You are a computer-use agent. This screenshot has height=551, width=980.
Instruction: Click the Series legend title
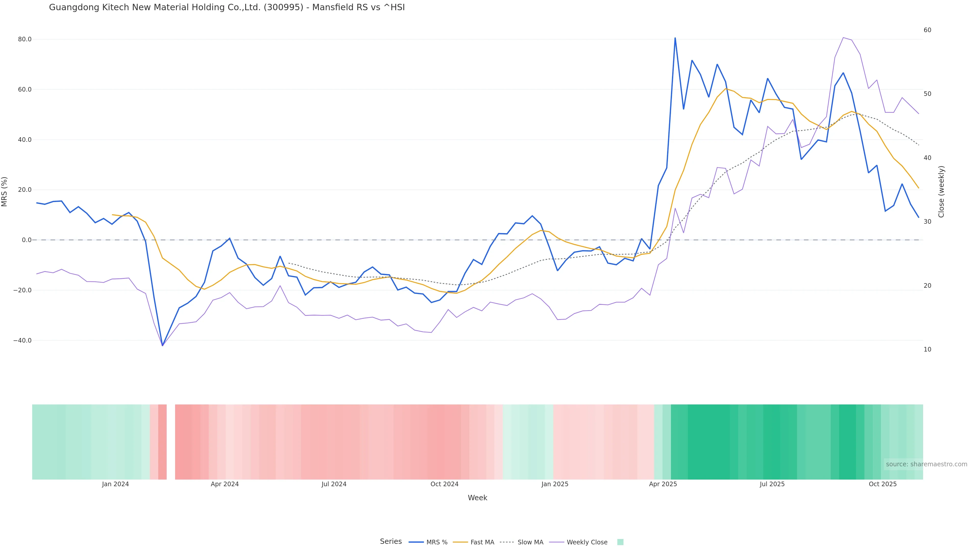click(391, 542)
